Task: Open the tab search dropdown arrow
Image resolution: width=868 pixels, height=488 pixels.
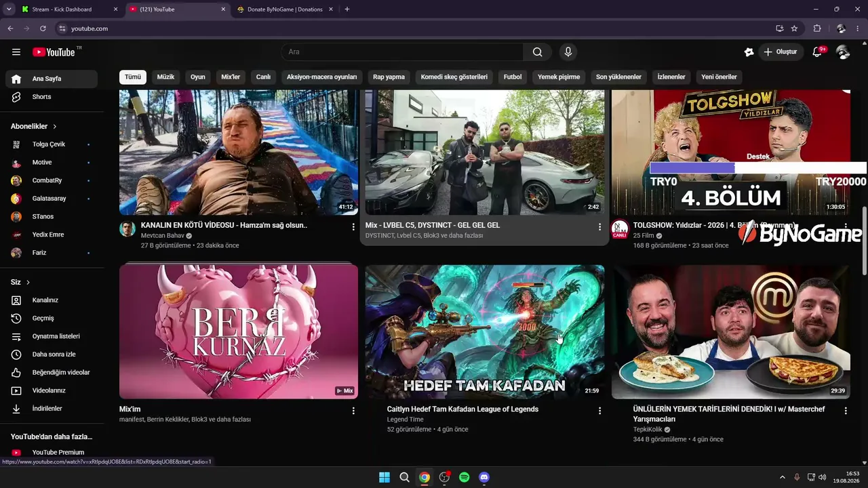Action: tap(9, 9)
